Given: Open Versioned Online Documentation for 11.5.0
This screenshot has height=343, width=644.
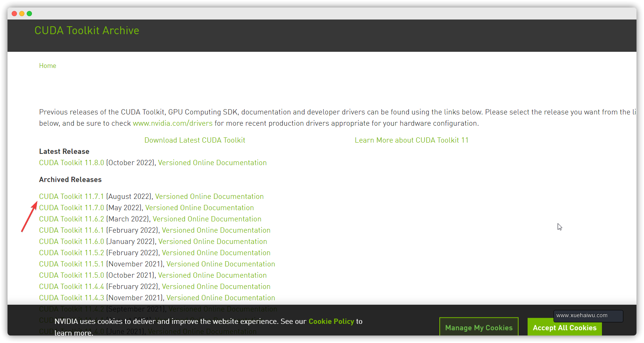Looking at the screenshot, I should [x=212, y=275].
